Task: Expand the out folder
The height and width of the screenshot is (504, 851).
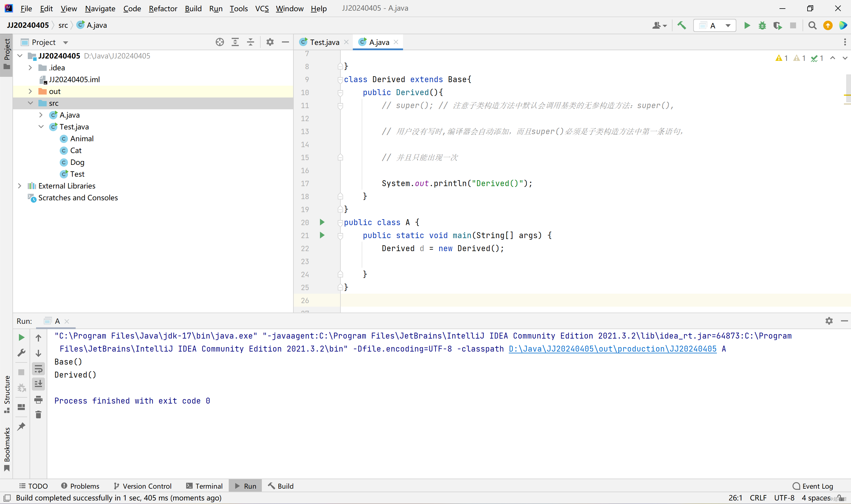Action: click(x=30, y=91)
